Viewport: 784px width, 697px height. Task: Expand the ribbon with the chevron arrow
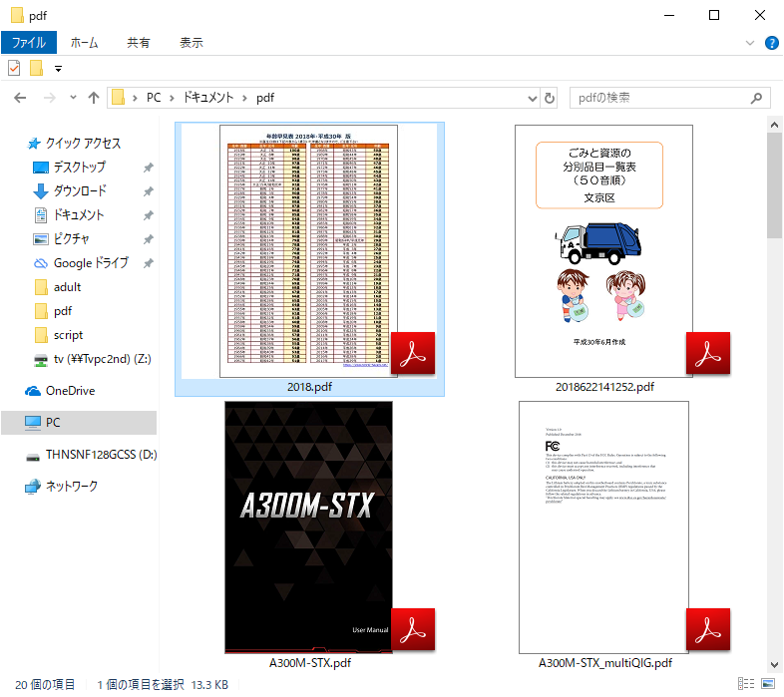pyautogui.click(x=750, y=43)
